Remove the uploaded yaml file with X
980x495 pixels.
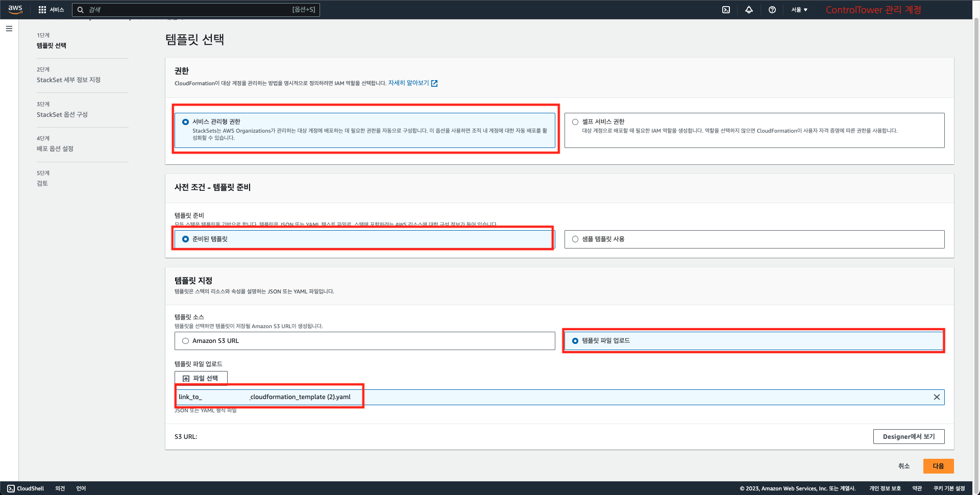937,397
